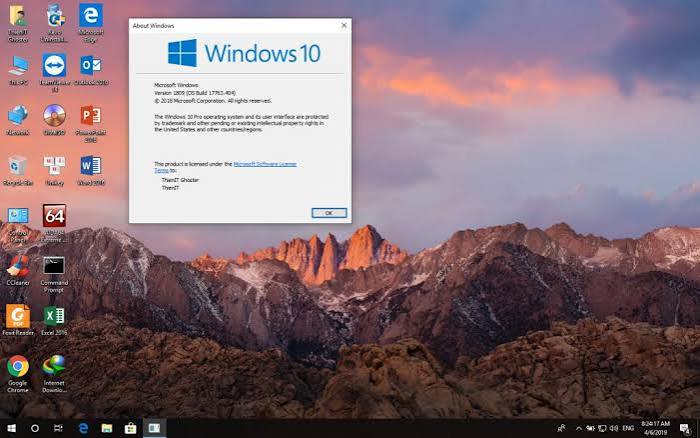
Task: Select the PowerPoint 2016 desktop icon
Action: click(91, 123)
